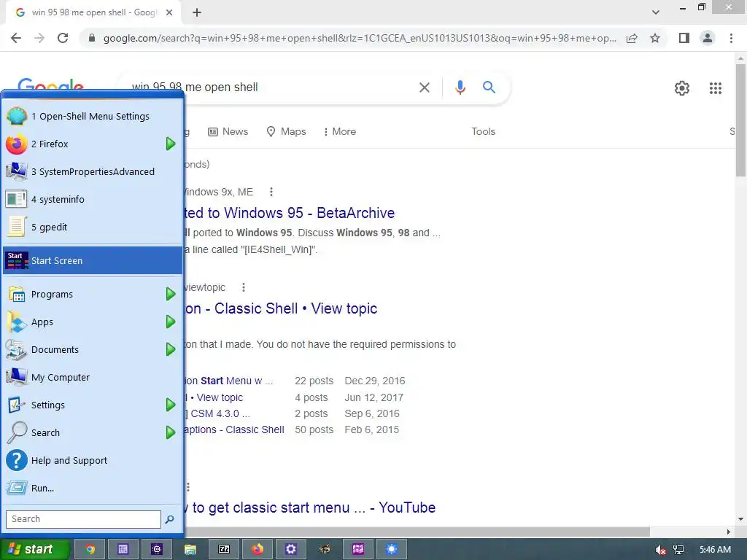Open the More results dropdown
The image size is (747, 560).
[340, 131]
